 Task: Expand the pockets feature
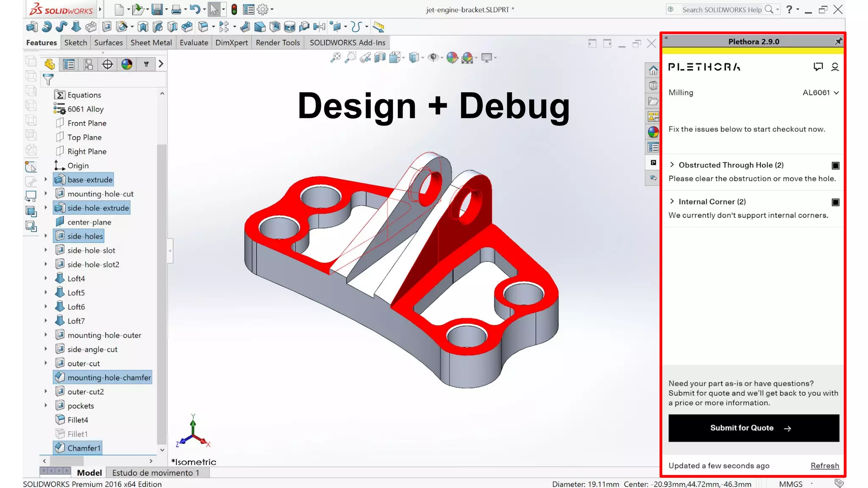(46, 405)
